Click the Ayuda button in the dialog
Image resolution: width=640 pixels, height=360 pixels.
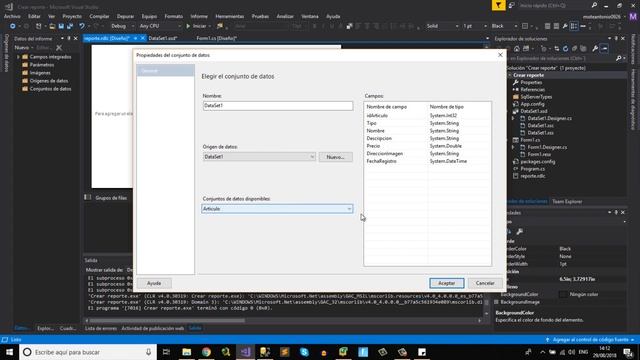pyautogui.click(x=154, y=283)
